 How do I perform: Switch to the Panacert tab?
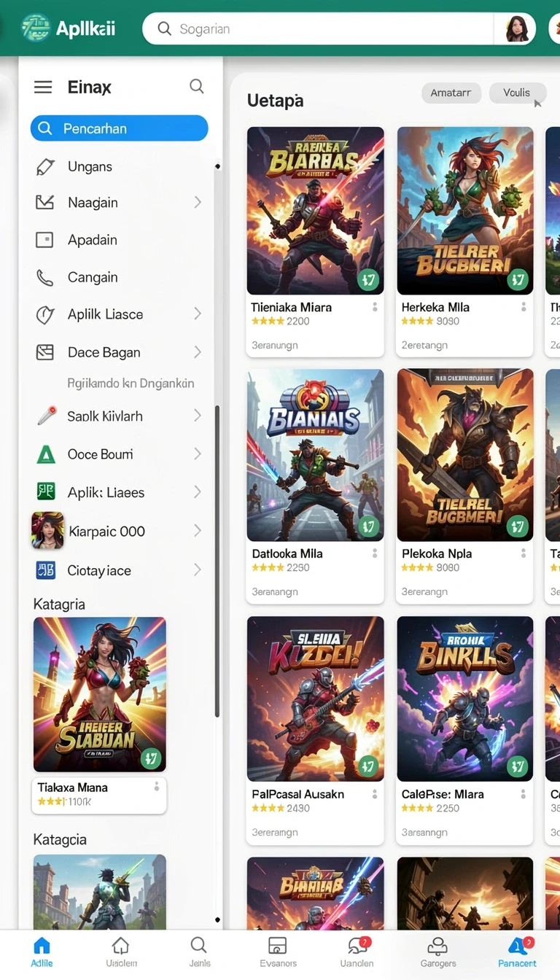517,952
